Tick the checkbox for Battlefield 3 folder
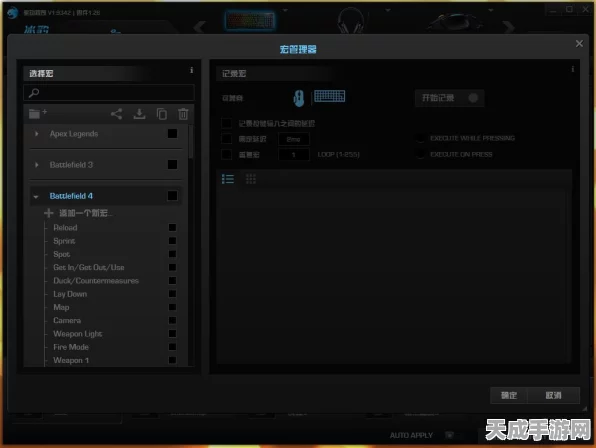Screen dimensions: 596x448 point(173,165)
